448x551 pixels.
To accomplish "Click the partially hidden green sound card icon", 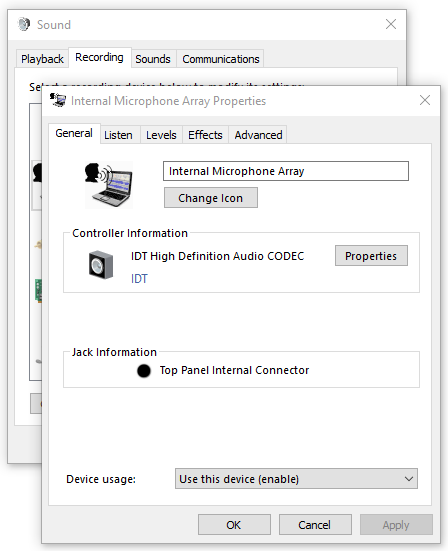I will coord(38,291).
